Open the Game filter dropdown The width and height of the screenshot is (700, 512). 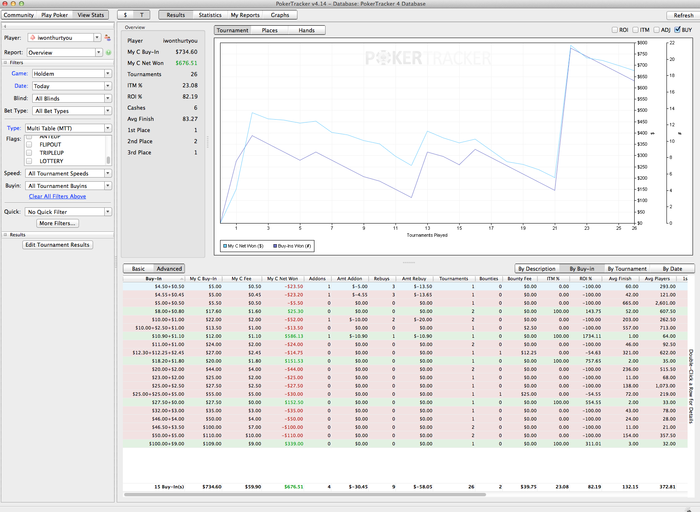click(x=108, y=74)
